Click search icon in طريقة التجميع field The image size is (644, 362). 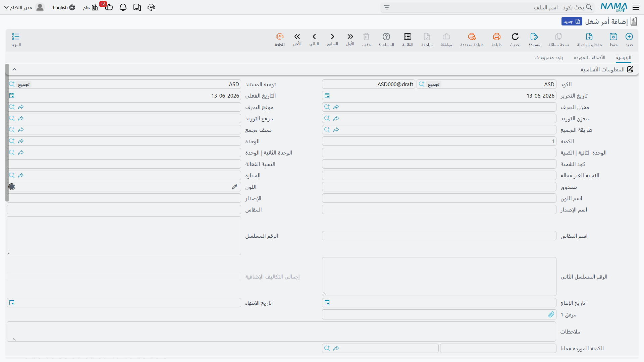click(327, 130)
